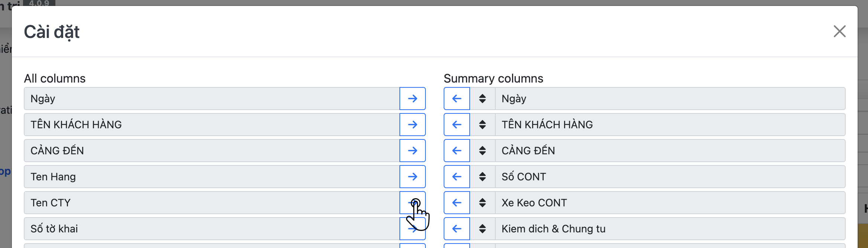Remove Ngày from summary columns
The height and width of the screenshot is (248, 868).
pyautogui.click(x=457, y=99)
